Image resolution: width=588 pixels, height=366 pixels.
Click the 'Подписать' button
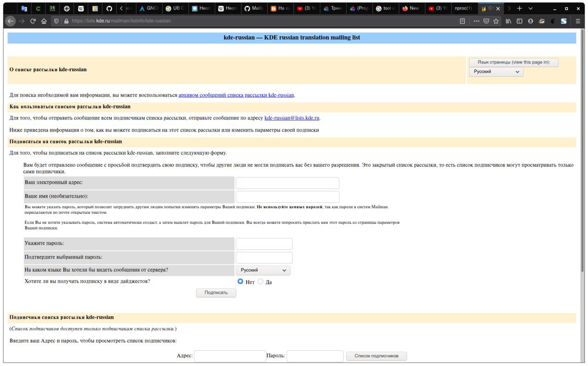[x=216, y=292]
